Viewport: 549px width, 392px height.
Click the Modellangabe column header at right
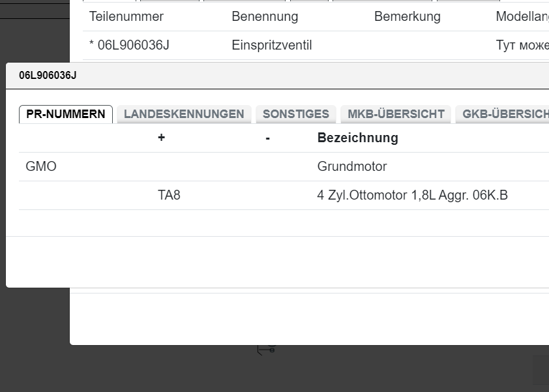tap(522, 16)
